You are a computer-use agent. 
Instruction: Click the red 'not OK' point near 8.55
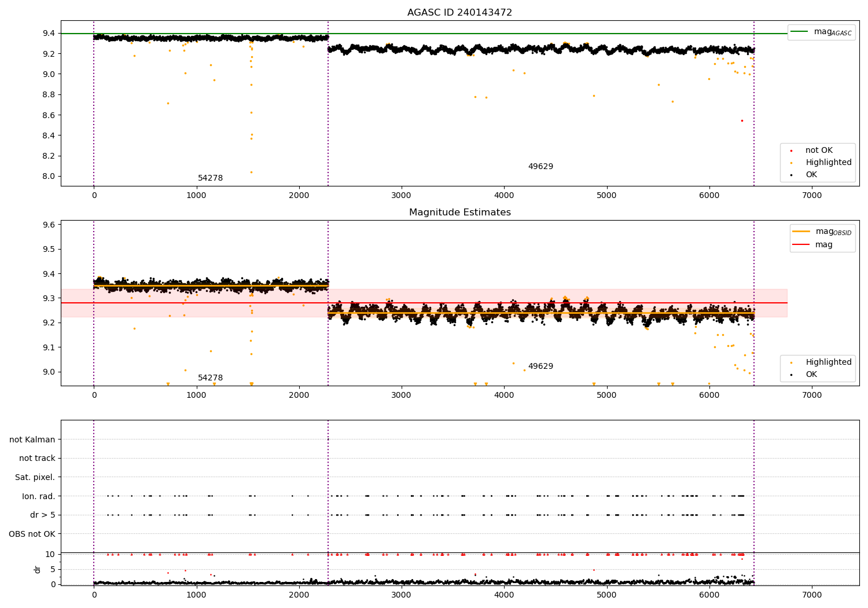tap(742, 120)
